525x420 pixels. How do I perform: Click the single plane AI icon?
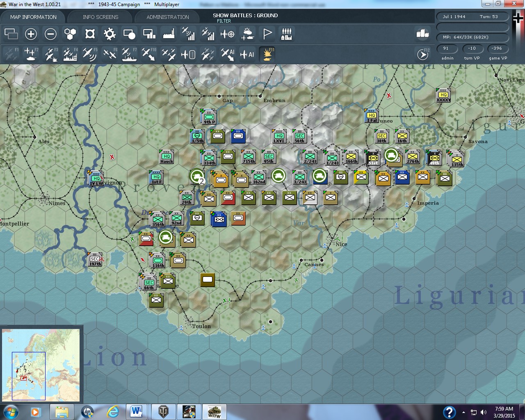tap(247, 54)
